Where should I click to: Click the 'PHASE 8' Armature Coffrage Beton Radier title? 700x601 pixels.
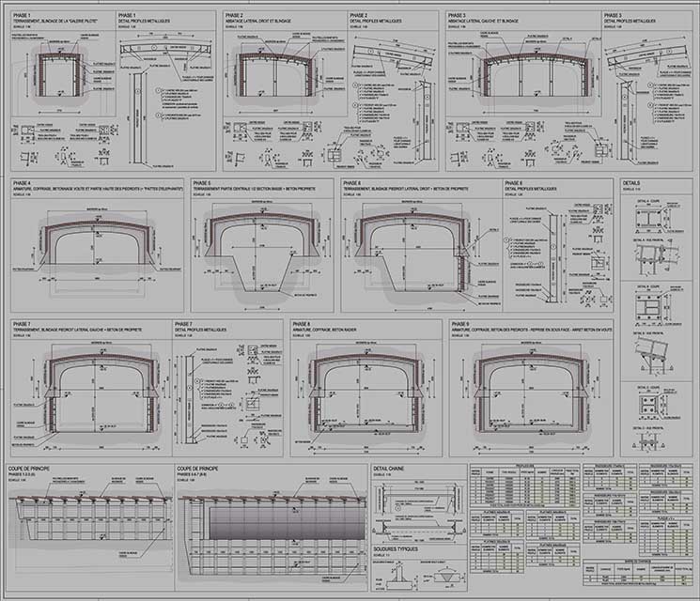point(324,327)
